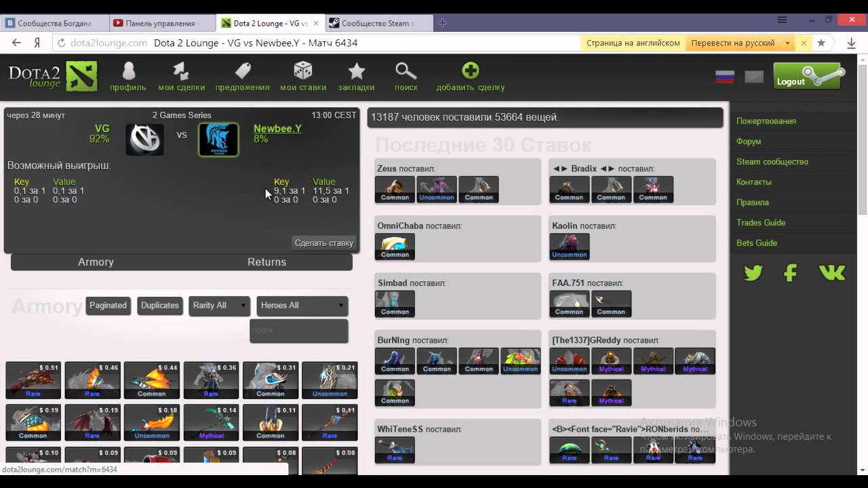The width and height of the screenshot is (868, 488).
Task: Open browser downloads arrow icon
Action: (851, 43)
